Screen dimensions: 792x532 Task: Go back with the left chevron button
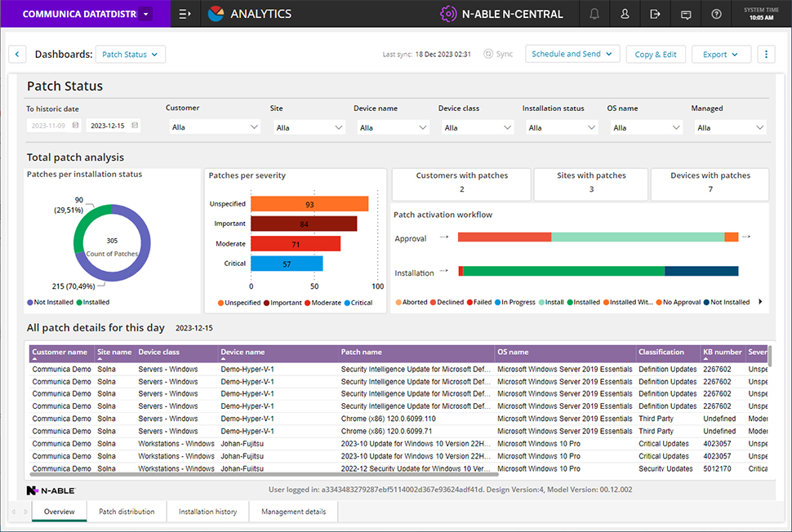pos(17,54)
